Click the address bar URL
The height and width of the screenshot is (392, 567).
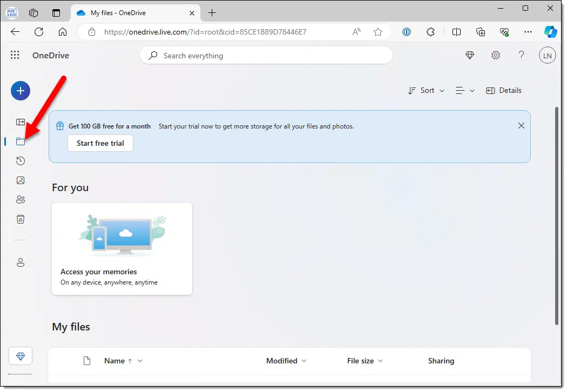205,32
